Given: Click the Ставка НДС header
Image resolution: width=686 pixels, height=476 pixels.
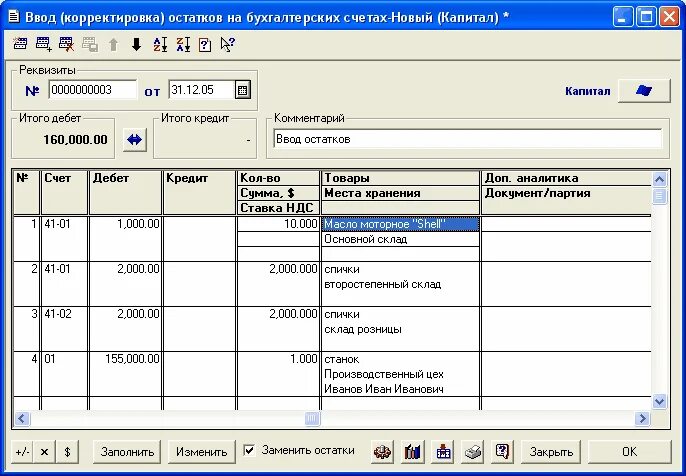Looking at the screenshot, I should coord(278,208).
